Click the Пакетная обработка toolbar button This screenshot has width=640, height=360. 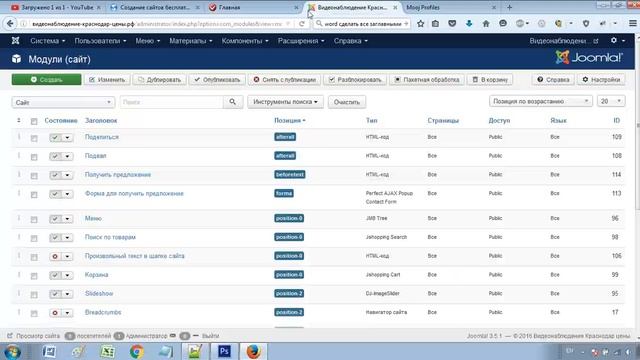point(427,80)
